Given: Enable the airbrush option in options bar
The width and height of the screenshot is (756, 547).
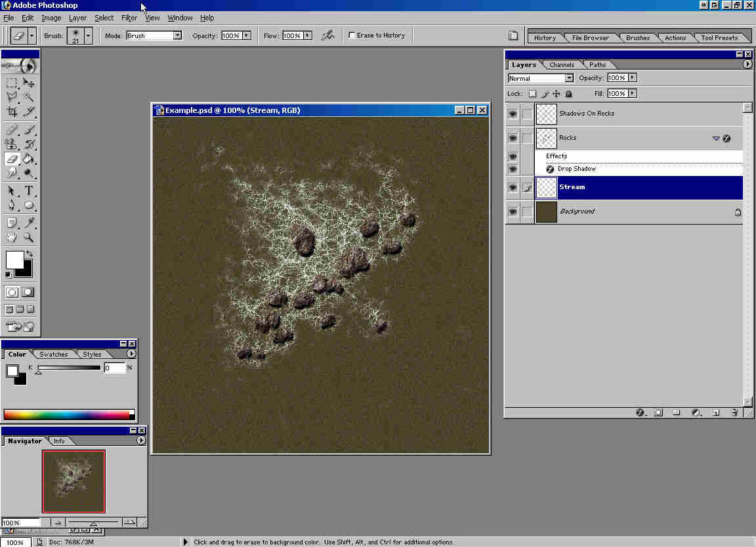Looking at the screenshot, I should coord(327,35).
